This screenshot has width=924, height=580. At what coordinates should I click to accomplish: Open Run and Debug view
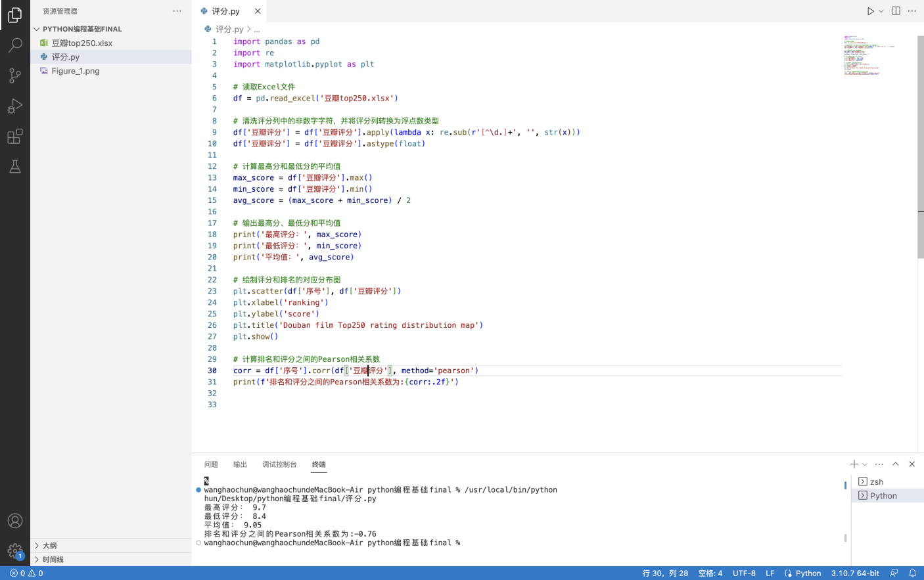pos(14,106)
